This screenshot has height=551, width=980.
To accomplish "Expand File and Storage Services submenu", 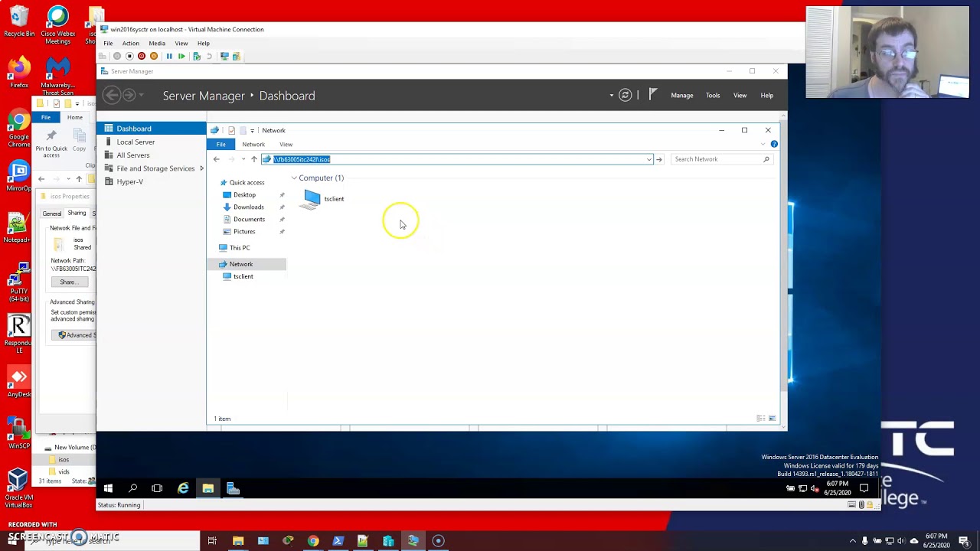I will point(201,168).
